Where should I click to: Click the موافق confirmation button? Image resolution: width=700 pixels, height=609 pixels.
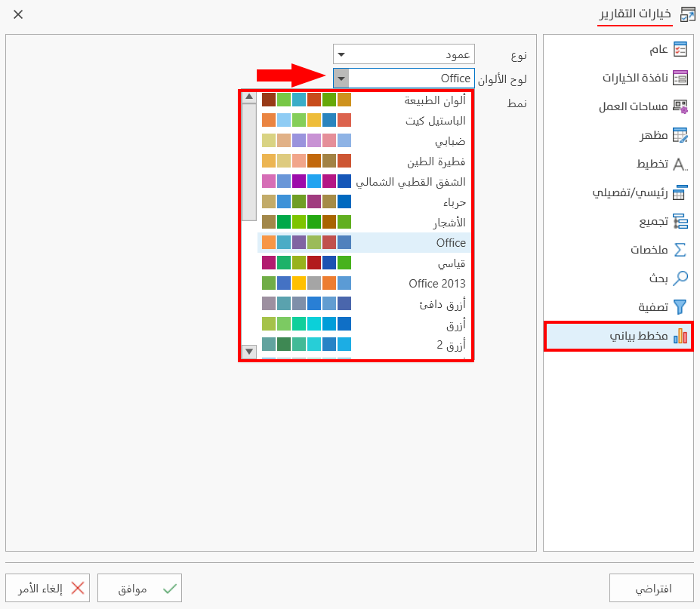(x=140, y=588)
